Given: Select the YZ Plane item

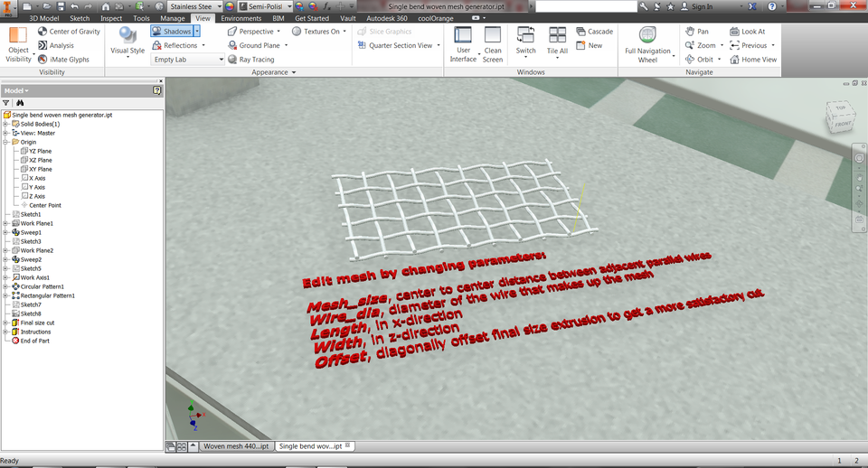Looking at the screenshot, I should click(40, 151).
